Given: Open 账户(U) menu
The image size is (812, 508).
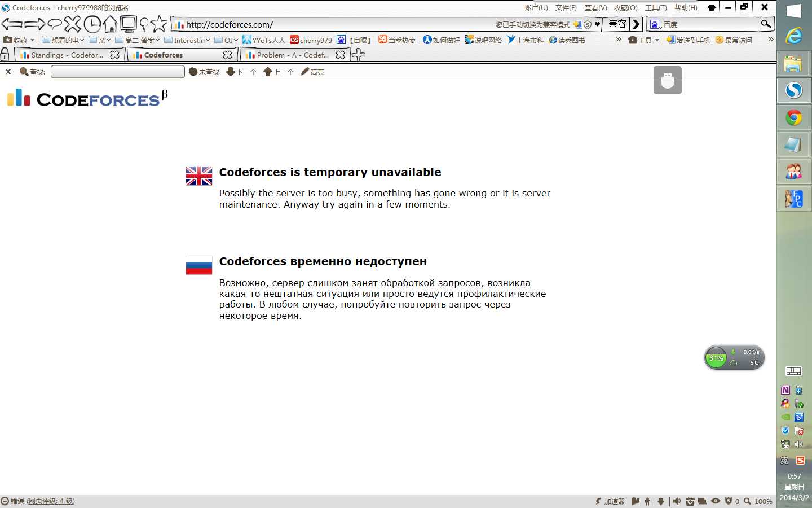Looking at the screenshot, I should coord(536,7).
